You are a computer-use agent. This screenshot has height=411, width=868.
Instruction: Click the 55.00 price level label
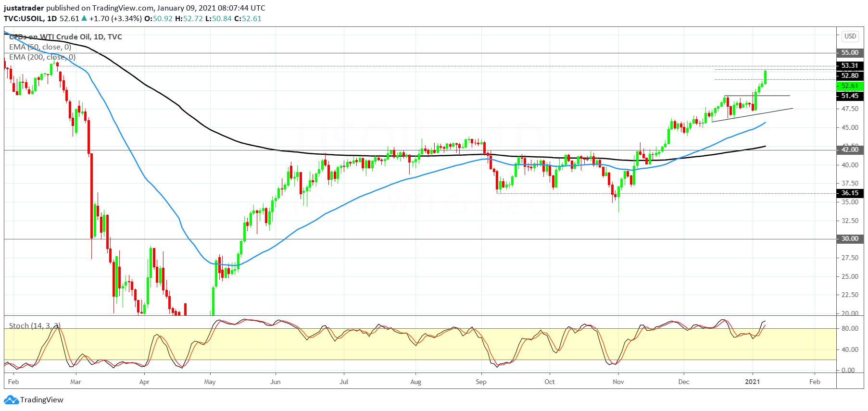click(850, 53)
